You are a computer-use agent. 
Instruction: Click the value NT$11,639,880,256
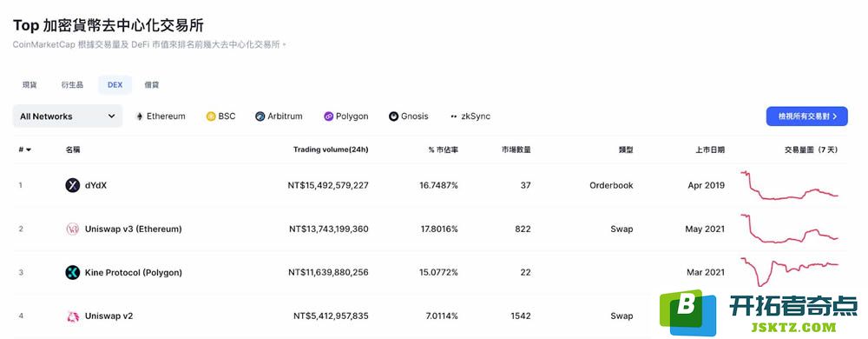pos(328,273)
